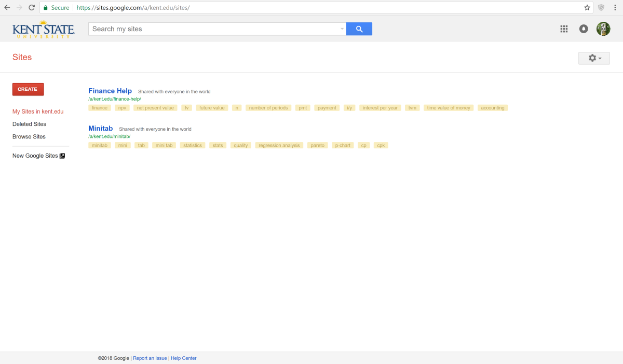Open the gear settings dropdown
The image size is (623, 364).
tap(594, 58)
